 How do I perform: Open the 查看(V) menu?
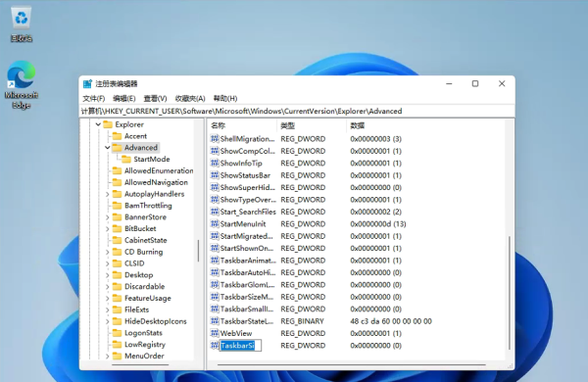[155, 99]
